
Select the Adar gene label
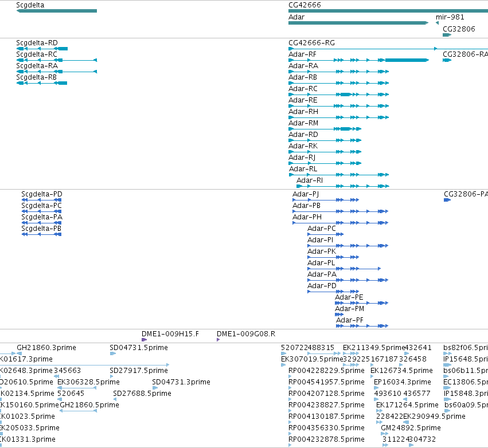coord(296,17)
